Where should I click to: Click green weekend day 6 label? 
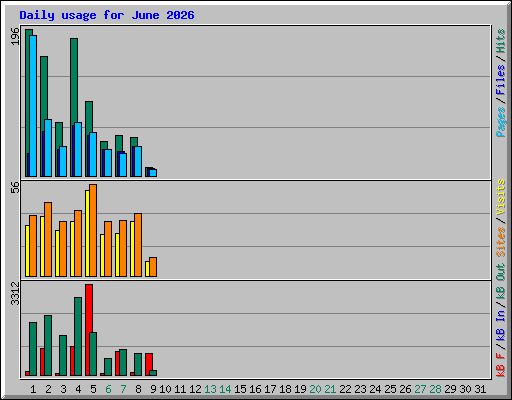(x=108, y=389)
